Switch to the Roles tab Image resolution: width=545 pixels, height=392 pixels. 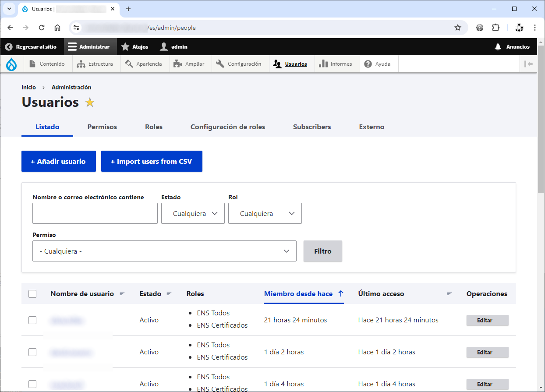pos(154,127)
